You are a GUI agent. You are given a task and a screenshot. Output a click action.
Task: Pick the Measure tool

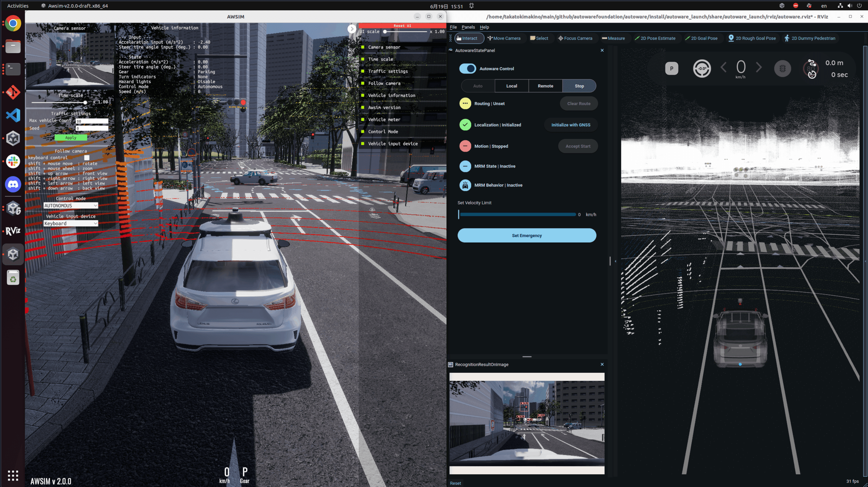[614, 38]
